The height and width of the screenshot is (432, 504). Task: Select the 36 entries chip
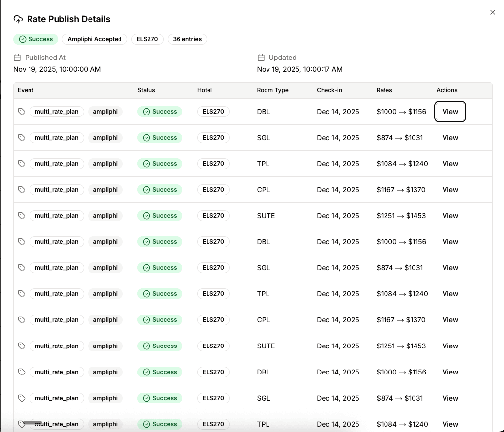coord(187,39)
